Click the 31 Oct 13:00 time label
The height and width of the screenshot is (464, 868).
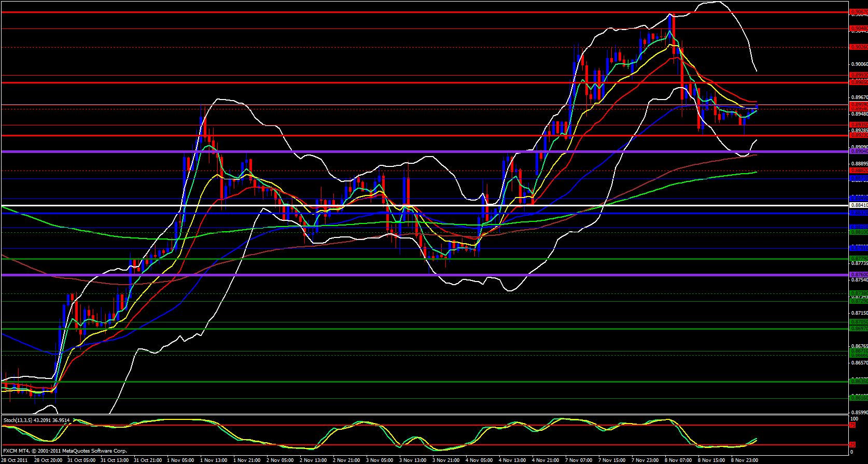[115, 460]
